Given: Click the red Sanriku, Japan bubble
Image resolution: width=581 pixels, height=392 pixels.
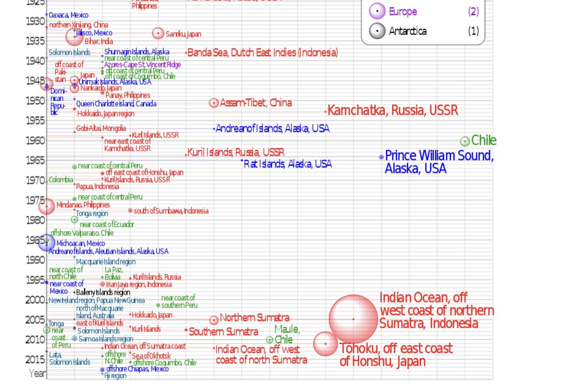Looking at the screenshot, I should pos(158,33).
